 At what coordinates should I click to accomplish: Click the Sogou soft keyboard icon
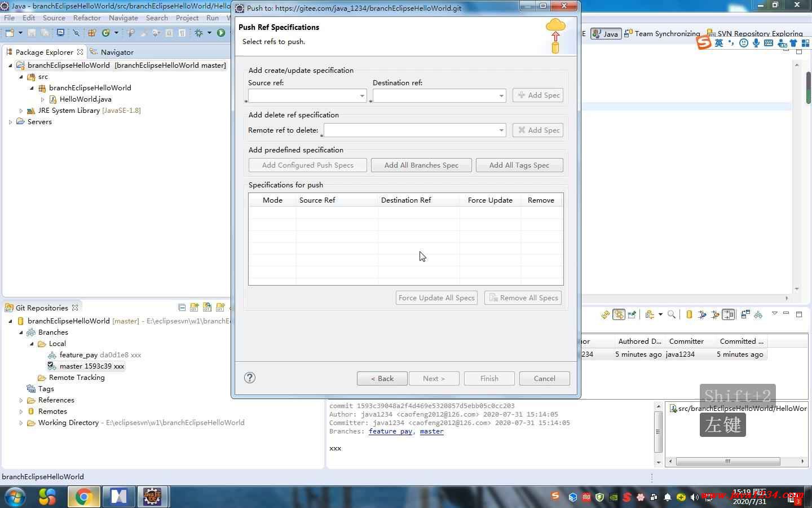click(769, 43)
